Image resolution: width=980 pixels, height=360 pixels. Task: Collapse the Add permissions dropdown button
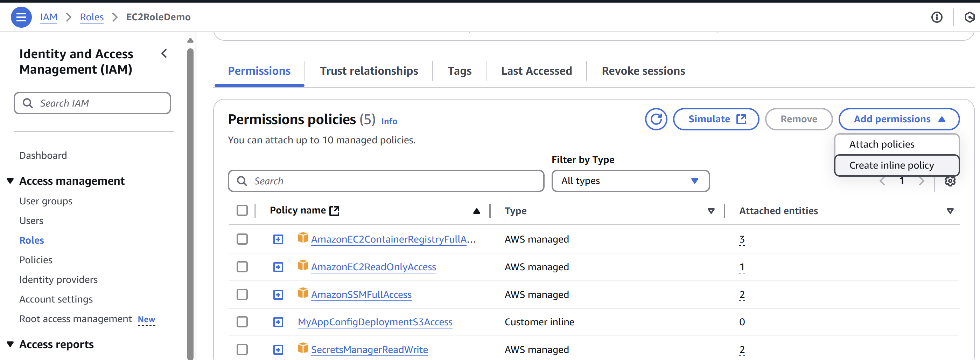[898, 119]
